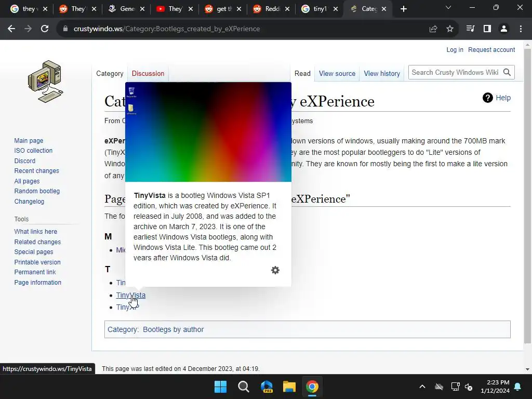Open a Random bootleg page
The height and width of the screenshot is (399, 532).
pyautogui.click(x=37, y=191)
